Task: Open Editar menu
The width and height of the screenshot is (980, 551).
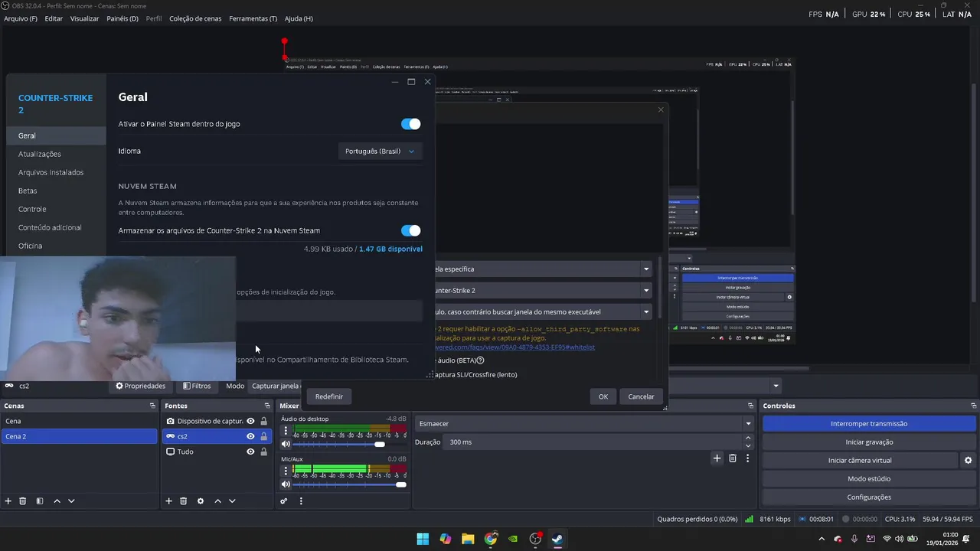Action: 54,18
